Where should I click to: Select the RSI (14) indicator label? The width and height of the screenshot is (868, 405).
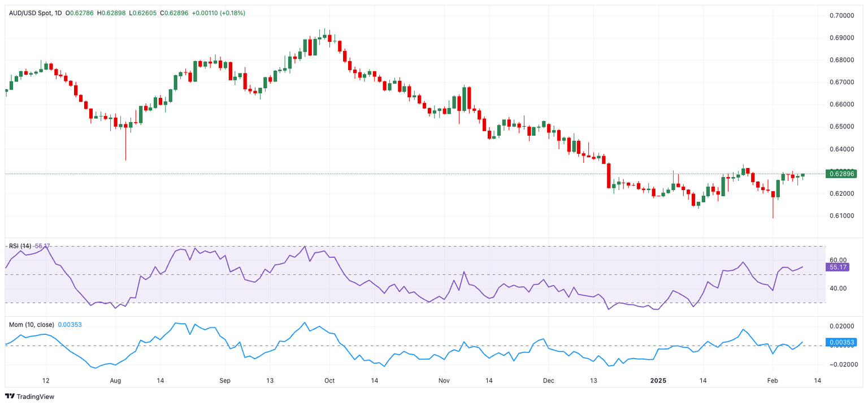20,246
